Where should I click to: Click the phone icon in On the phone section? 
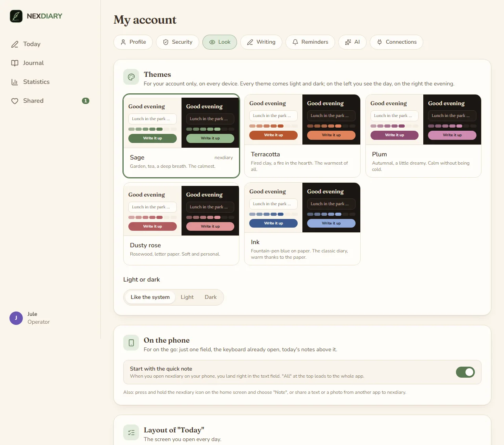pos(131,343)
